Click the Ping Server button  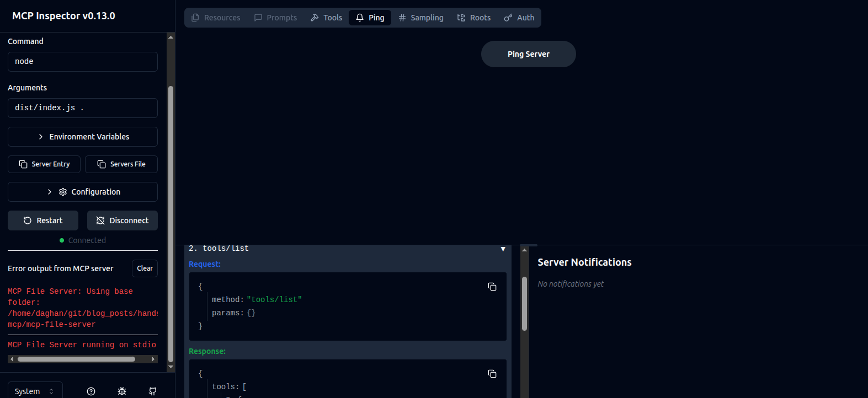pos(528,54)
